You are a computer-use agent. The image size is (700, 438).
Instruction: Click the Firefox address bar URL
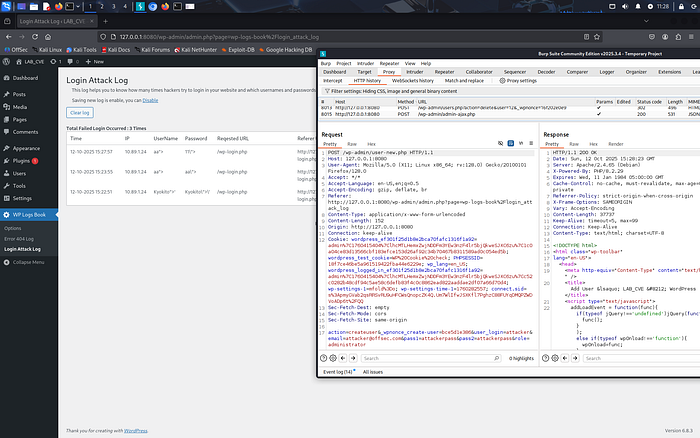219,37
